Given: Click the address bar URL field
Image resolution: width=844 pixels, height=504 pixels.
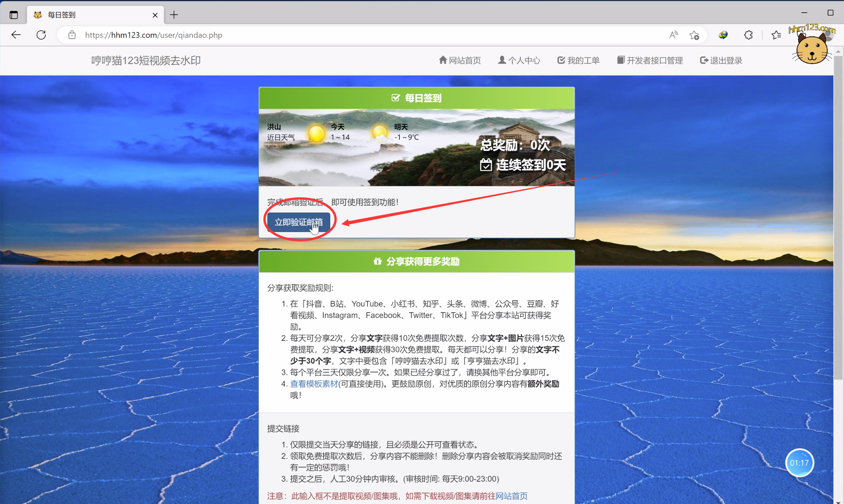Looking at the screenshot, I should click(x=306, y=35).
